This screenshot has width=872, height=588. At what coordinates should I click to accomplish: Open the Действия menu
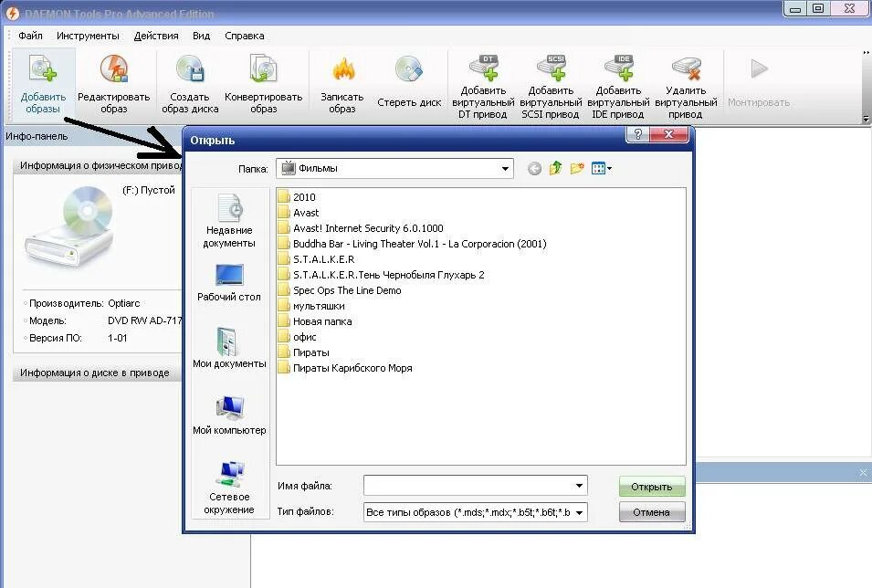coord(156,36)
